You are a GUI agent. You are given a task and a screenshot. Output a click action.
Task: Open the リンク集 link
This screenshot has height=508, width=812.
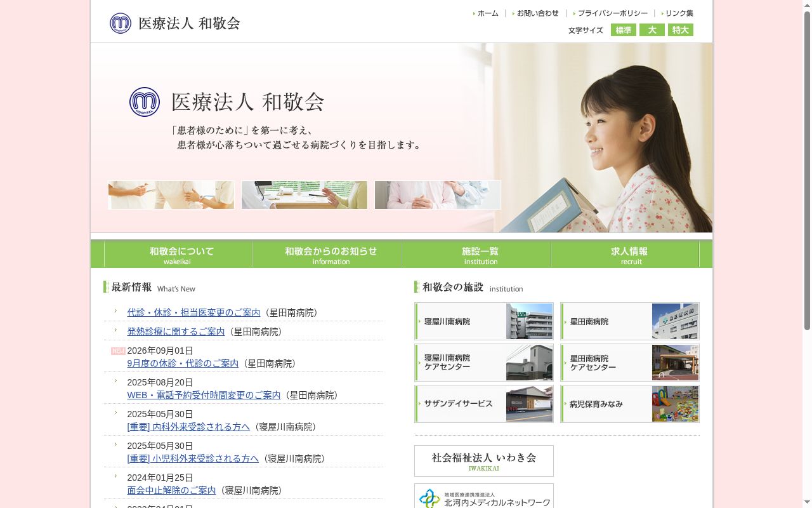click(x=678, y=13)
